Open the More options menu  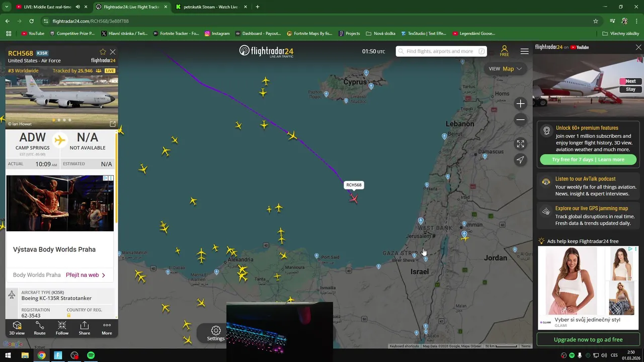[107, 328]
